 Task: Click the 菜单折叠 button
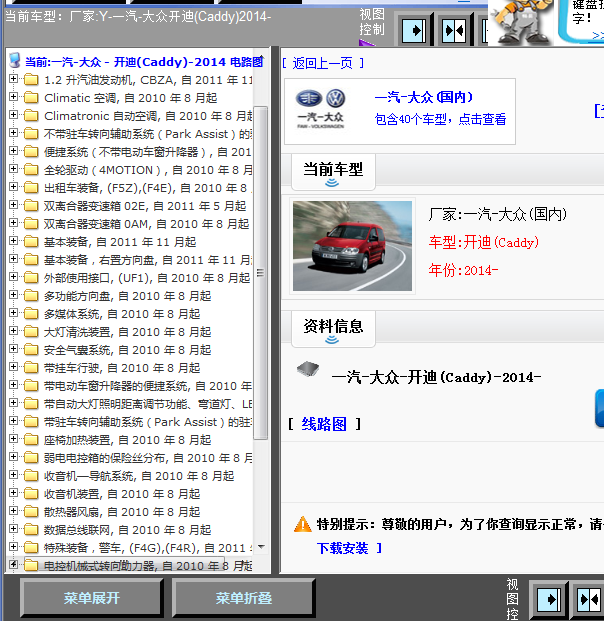[x=244, y=598]
